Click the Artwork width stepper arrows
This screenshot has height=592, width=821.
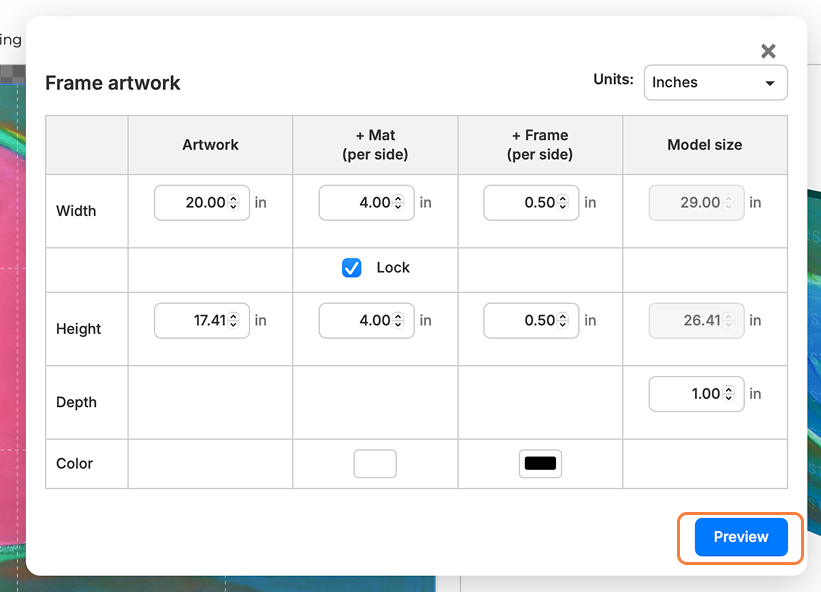point(234,203)
